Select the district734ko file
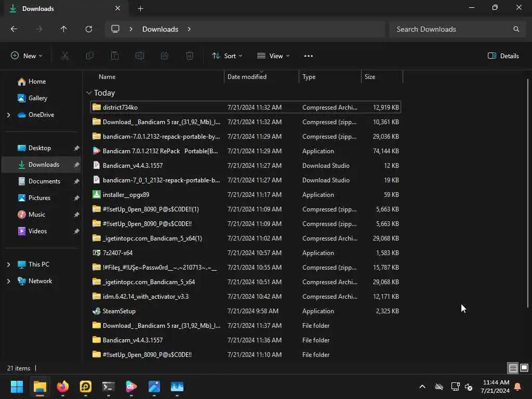The width and height of the screenshot is (532, 399). [246, 107]
